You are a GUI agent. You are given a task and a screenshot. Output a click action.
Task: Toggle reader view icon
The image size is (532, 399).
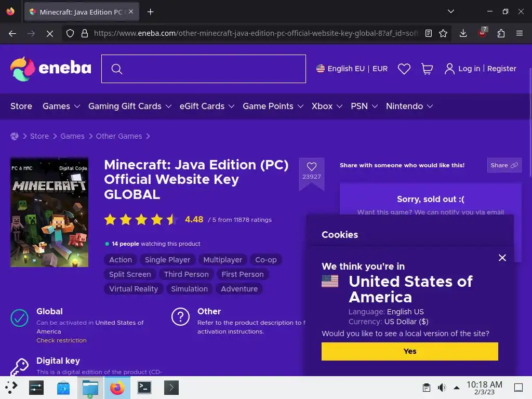[429, 33]
